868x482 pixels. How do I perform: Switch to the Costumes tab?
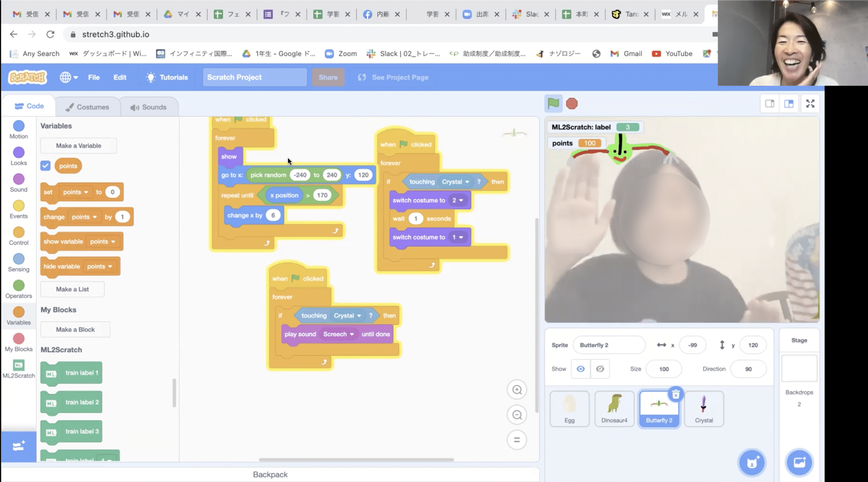[88, 106]
